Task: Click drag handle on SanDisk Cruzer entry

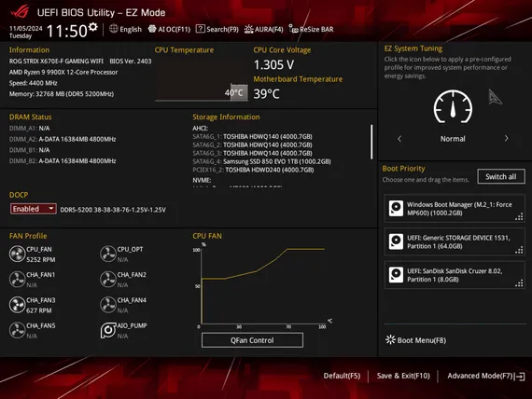Action: [x=519, y=283]
